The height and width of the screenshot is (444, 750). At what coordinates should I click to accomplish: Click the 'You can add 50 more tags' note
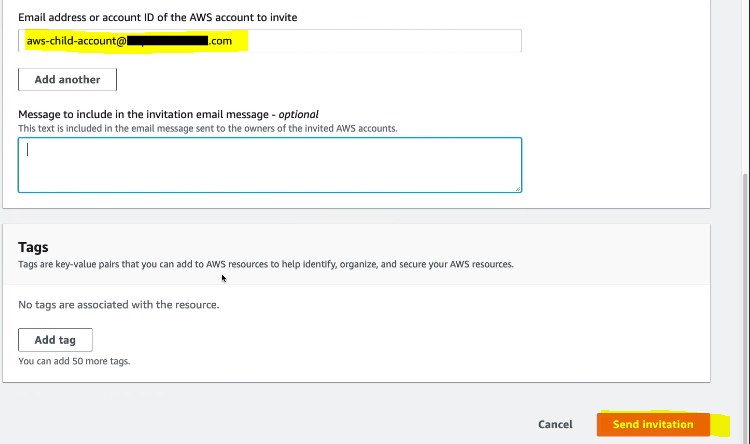click(x=74, y=361)
